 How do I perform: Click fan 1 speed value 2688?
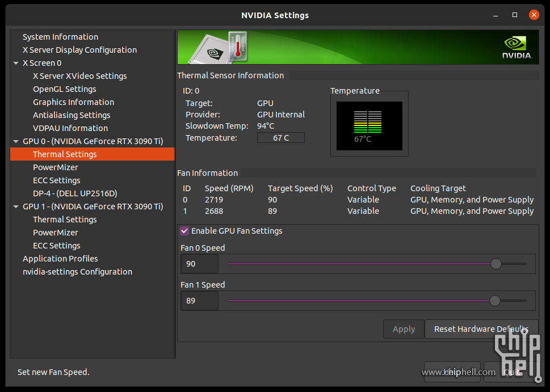(x=214, y=211)
